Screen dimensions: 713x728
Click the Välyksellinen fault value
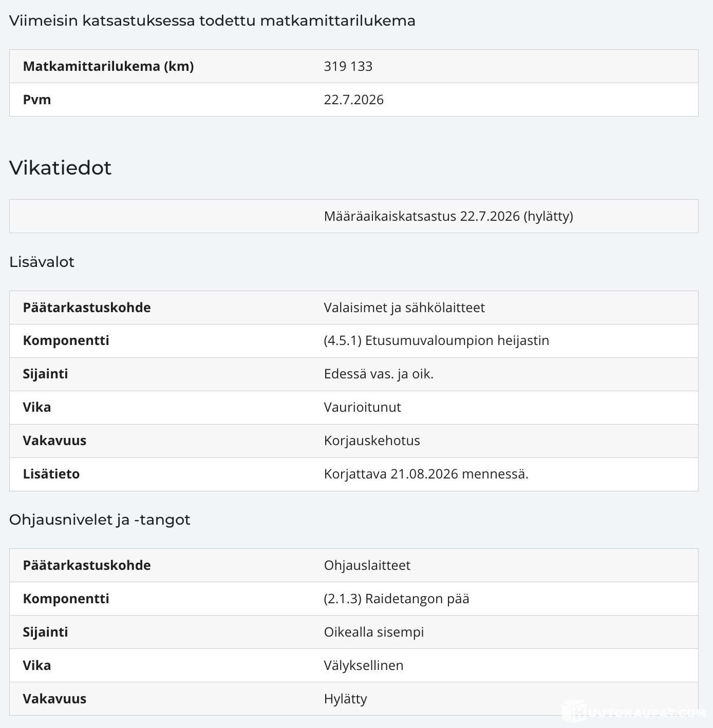[x=363, y=665]
